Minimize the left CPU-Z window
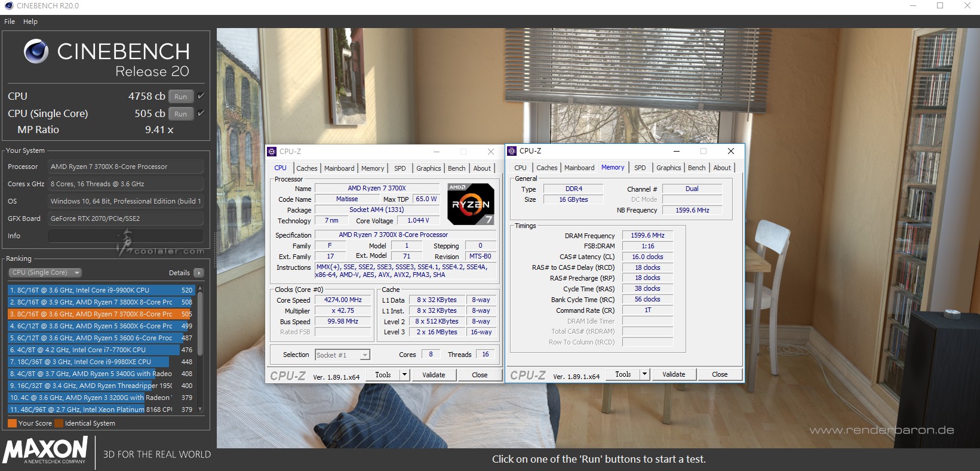 click(x=437, y=152)
